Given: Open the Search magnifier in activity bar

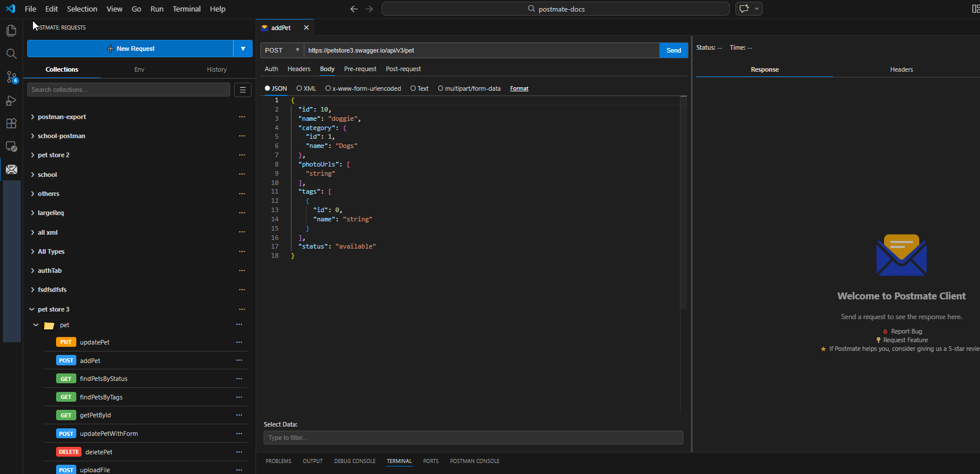Looking at the screenshot, I should 11,54.
